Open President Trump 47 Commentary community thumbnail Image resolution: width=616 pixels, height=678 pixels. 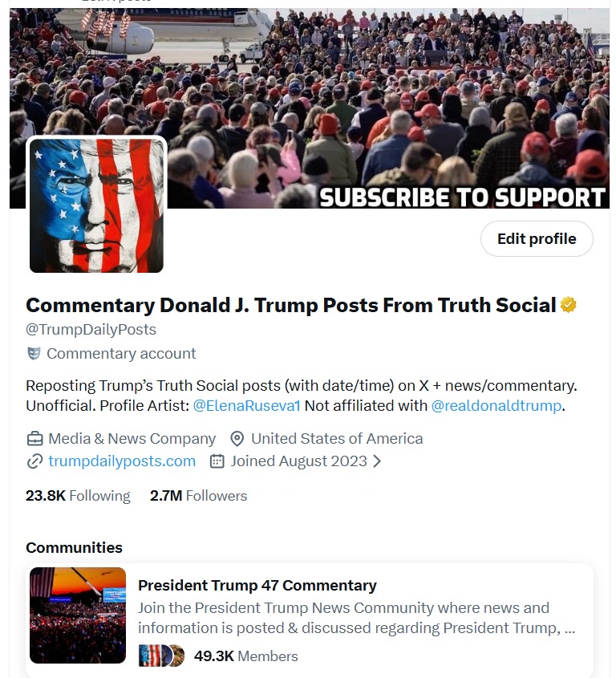[x=78, y=615]
